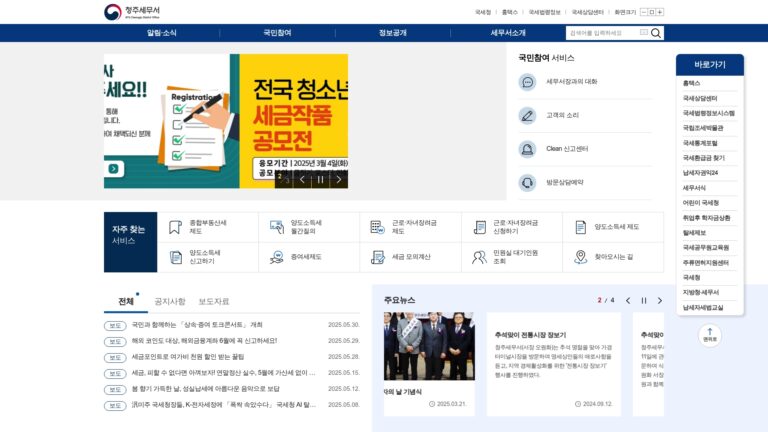Click the scroll to top button
This screenshot has width=768, height=432.
[x=710, y=335]
